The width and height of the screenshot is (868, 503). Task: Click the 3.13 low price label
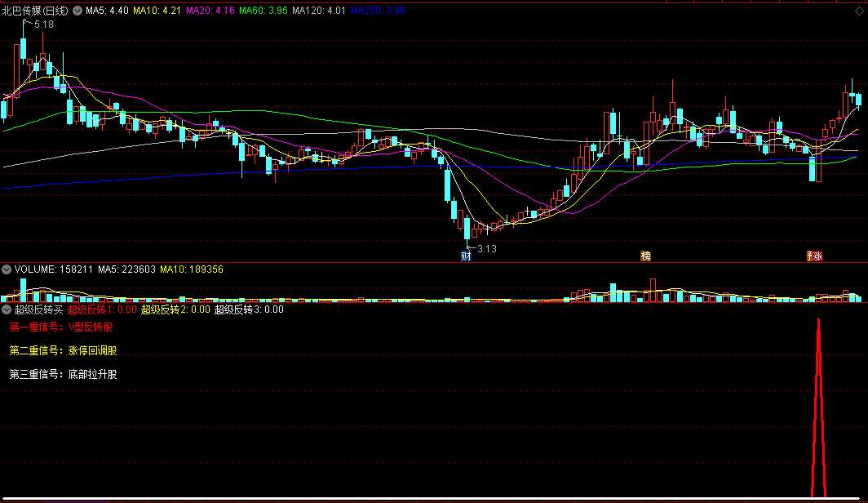[x=487, y=249]
